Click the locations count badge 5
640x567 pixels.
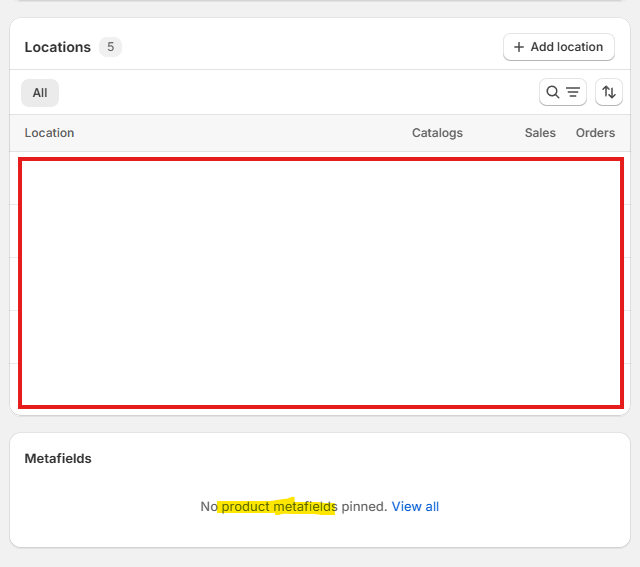[110, 47]
